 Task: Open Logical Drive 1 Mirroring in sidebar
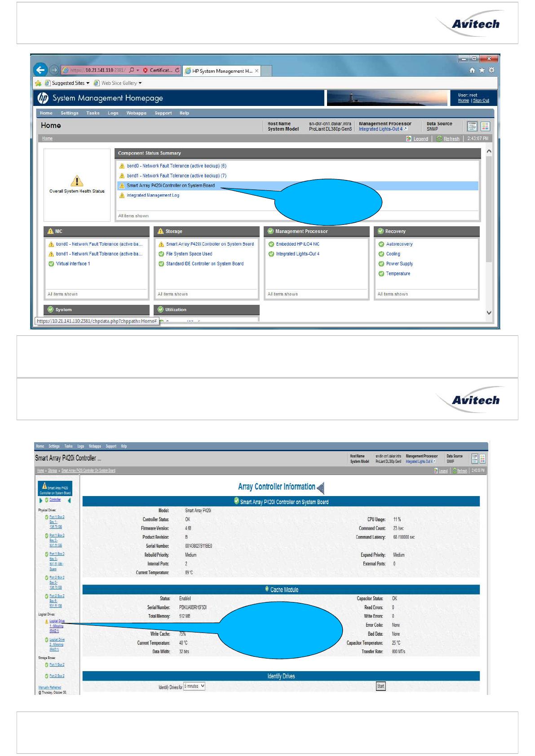click(57, 626)
